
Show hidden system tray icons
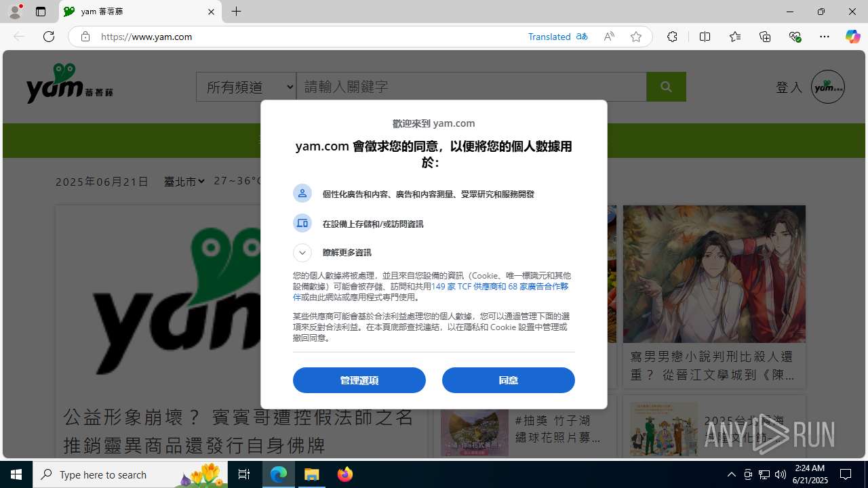click(731, 474)
